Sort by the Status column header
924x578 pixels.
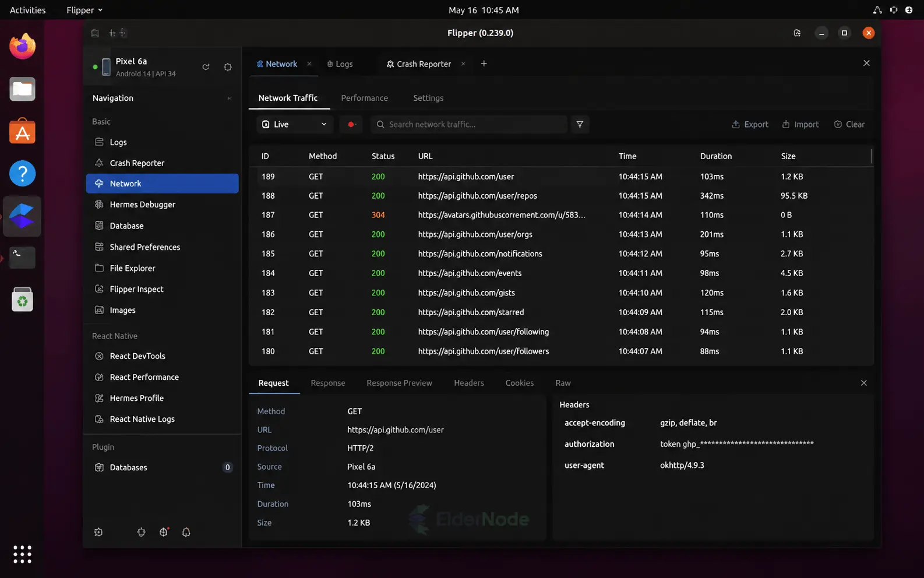pyautogui.click(x=383, y=156)
